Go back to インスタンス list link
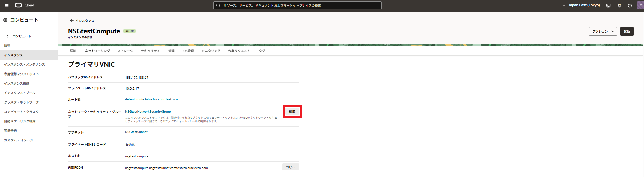The image size is (644, 177). pos(82,21)
